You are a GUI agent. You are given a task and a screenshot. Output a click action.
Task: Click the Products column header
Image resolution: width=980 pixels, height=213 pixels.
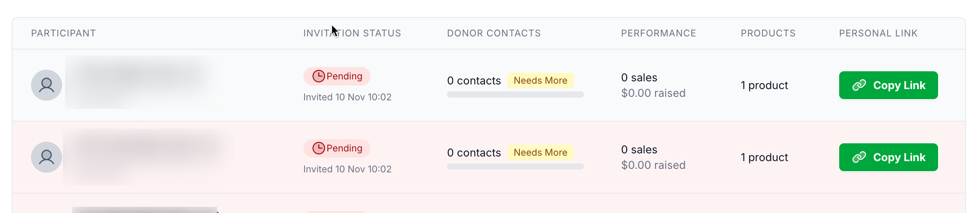pyautogui.click(x=768, y=33)
